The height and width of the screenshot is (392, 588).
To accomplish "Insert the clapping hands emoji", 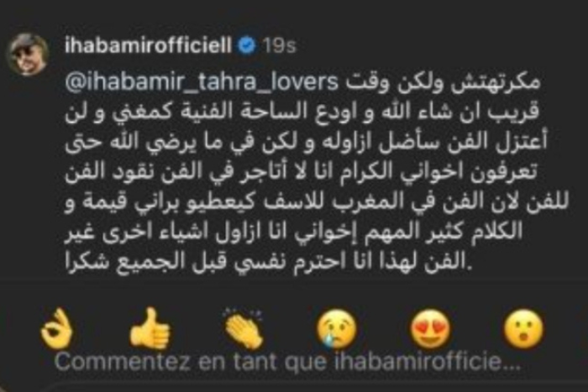I will tap(244, 329).
